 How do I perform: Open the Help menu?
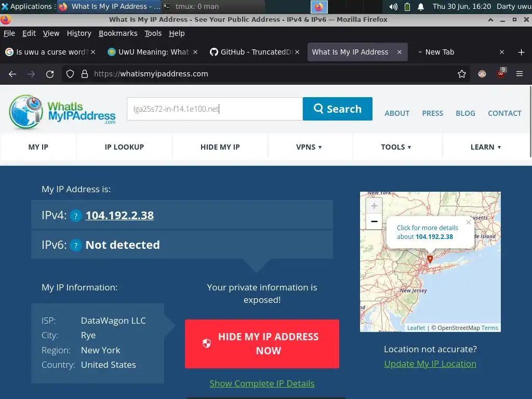pyautogui.click(x=177, y=33)
